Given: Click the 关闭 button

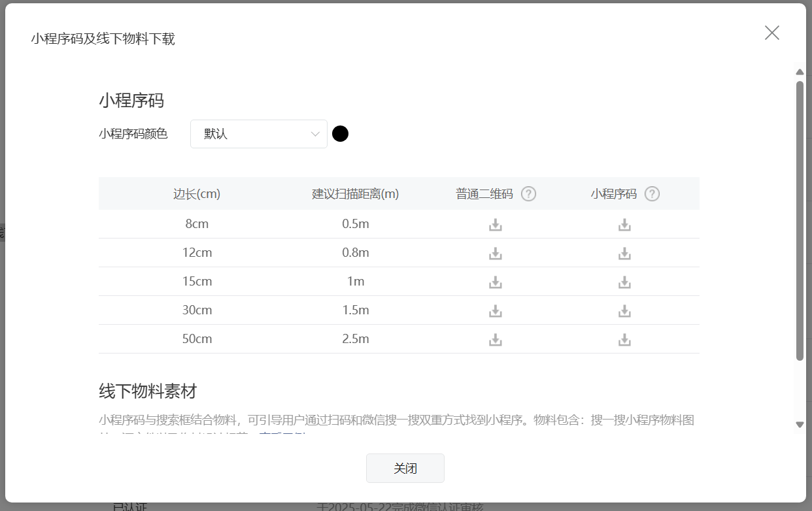Looking at the screenshot, I should click(405, 469).
